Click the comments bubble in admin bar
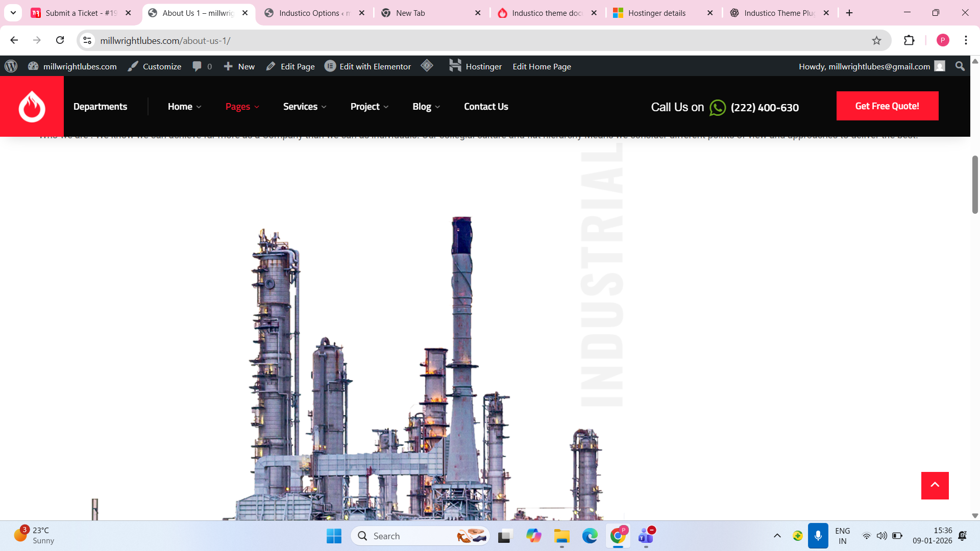Screen dimensions: 980x551 pyautogui.click(x=202, y=66)
